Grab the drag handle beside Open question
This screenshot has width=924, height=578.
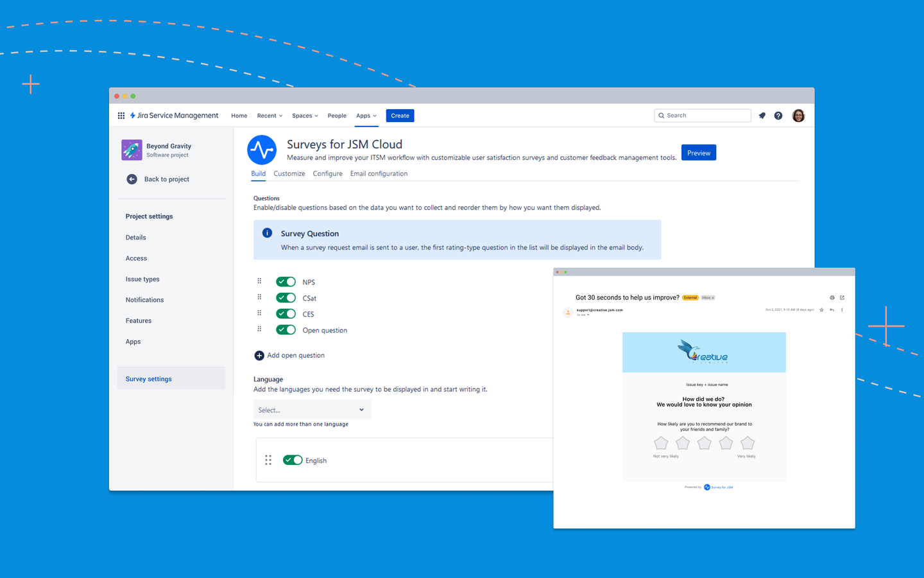point(259,329)
